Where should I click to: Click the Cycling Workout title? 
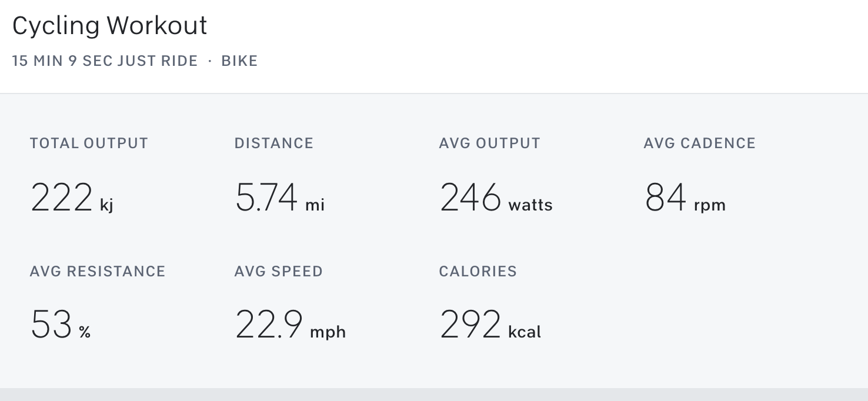pyautogui.click(x=110, y=26)
